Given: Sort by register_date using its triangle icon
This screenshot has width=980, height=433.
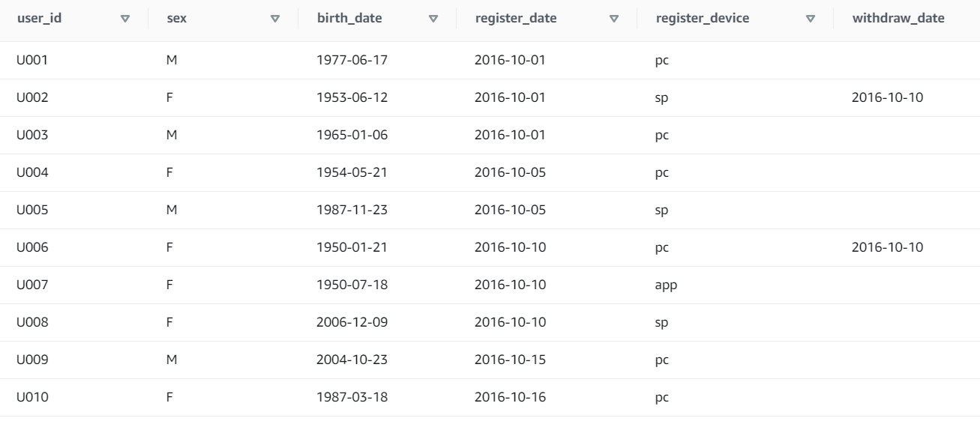Looking at the screenshot, I should pos(615,19).
